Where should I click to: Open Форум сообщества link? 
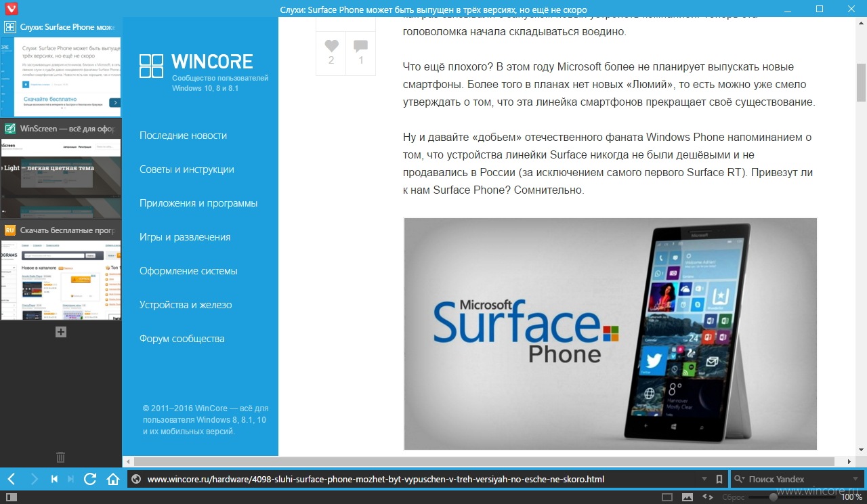coord(182,339)
